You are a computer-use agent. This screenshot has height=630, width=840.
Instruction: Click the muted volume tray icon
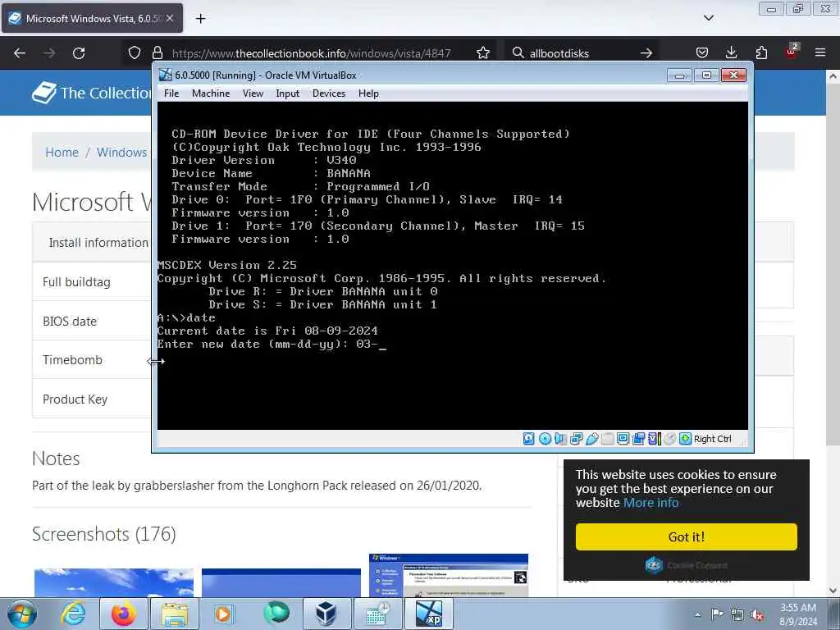point(757,614)
